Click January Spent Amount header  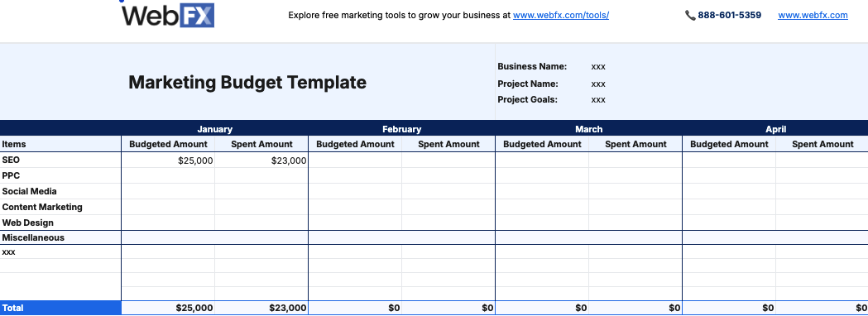click(261, 144)
